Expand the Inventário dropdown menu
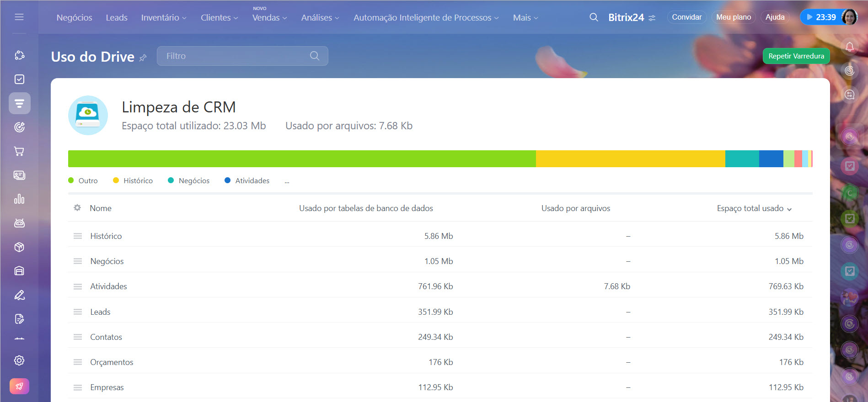868x402 pixels. [x=164, y=18]
